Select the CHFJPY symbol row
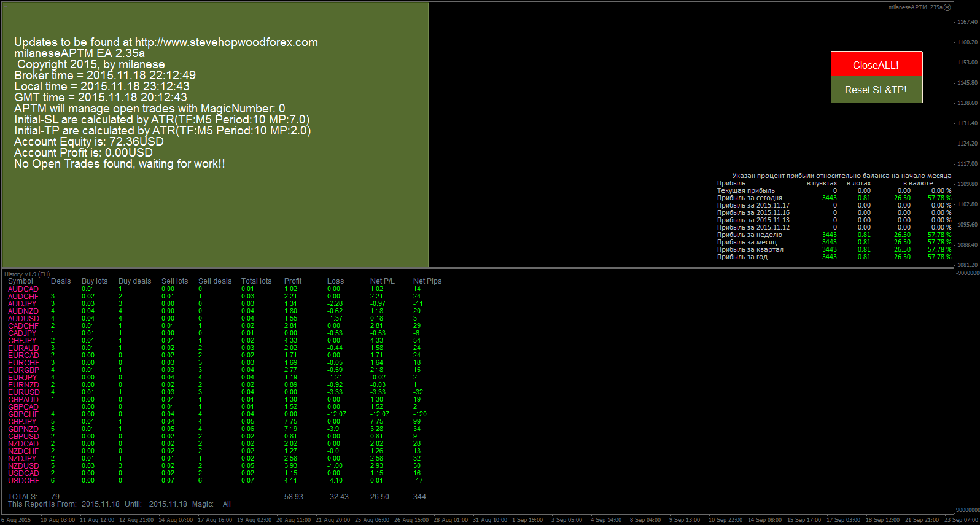Viewport: 980px width, 525px height. 215,340
